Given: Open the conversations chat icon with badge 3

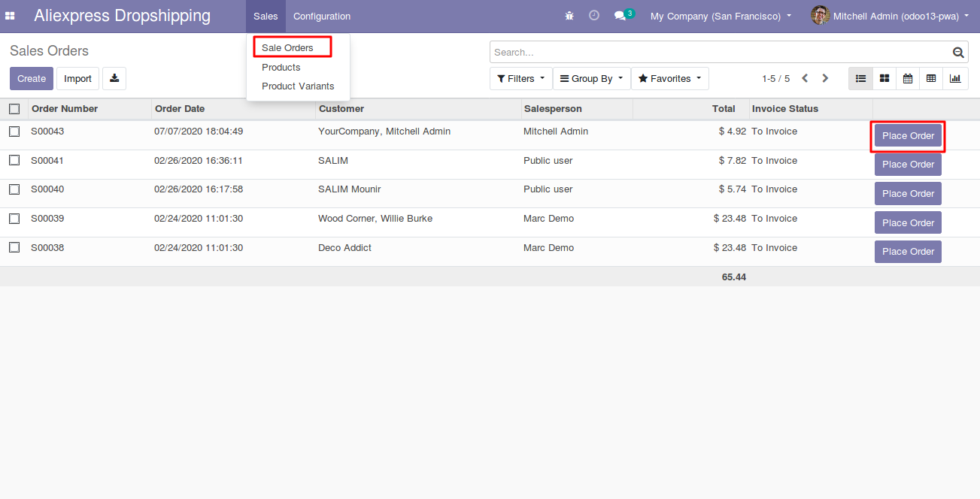Looking at the screenshot, I should (624, 15).
